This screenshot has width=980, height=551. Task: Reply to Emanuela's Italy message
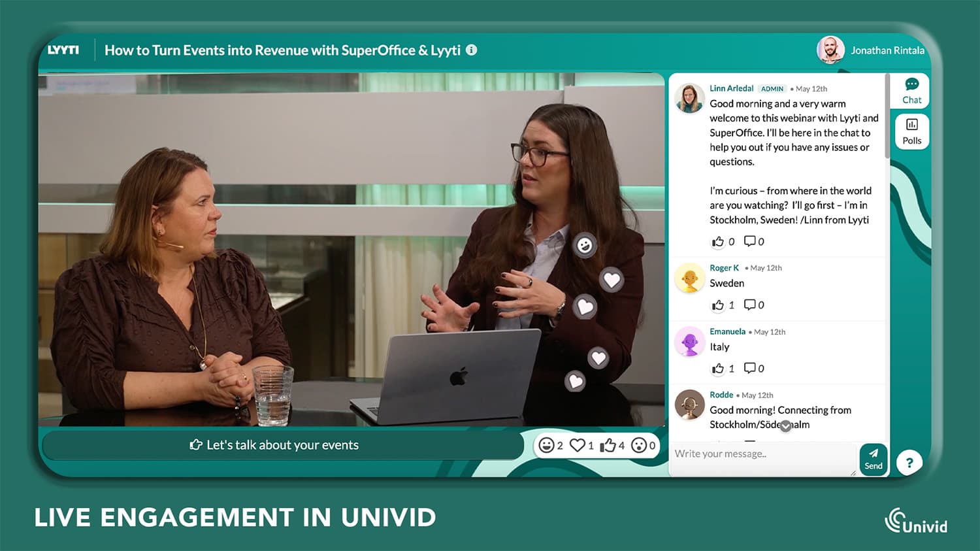(749, 368)
